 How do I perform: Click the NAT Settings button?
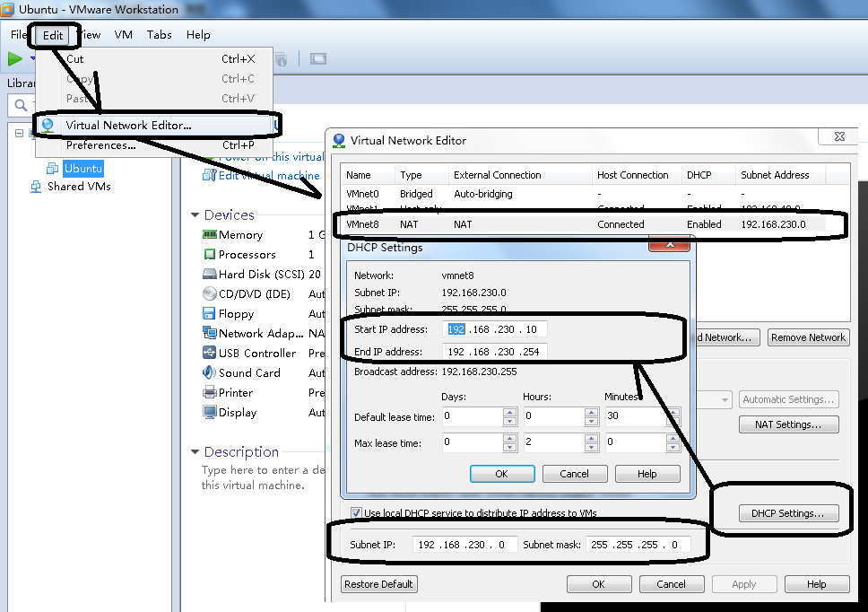click(789, 424)
